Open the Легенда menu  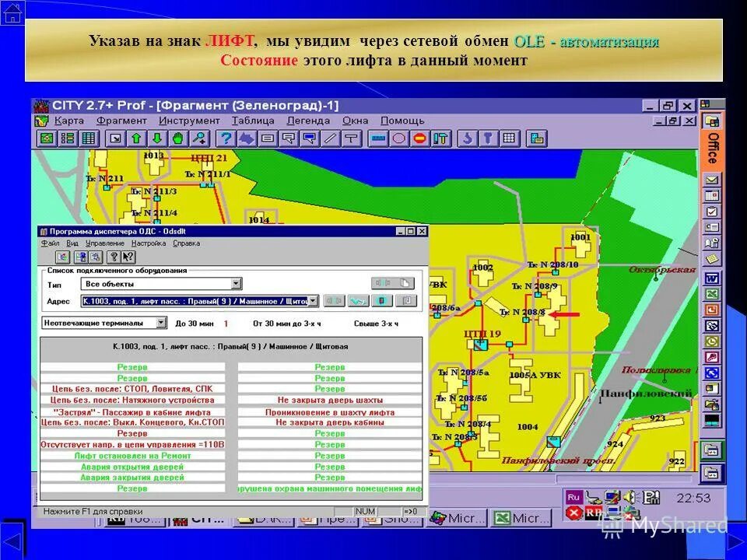coord(308,121)
